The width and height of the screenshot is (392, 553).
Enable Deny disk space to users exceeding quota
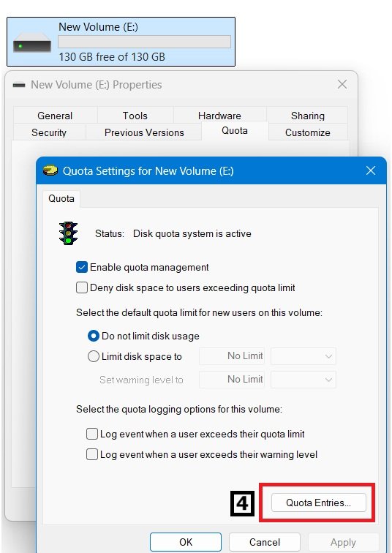[x=82, y=287]
